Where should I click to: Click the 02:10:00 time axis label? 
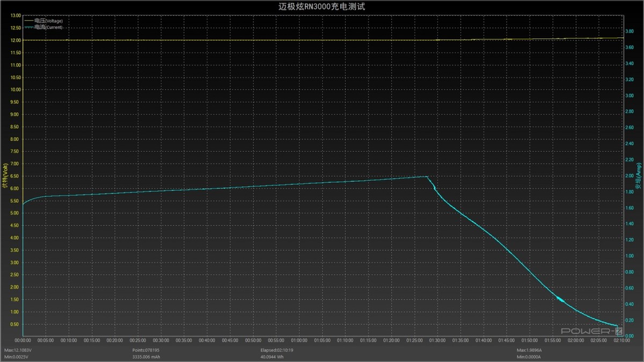[621, 341]
